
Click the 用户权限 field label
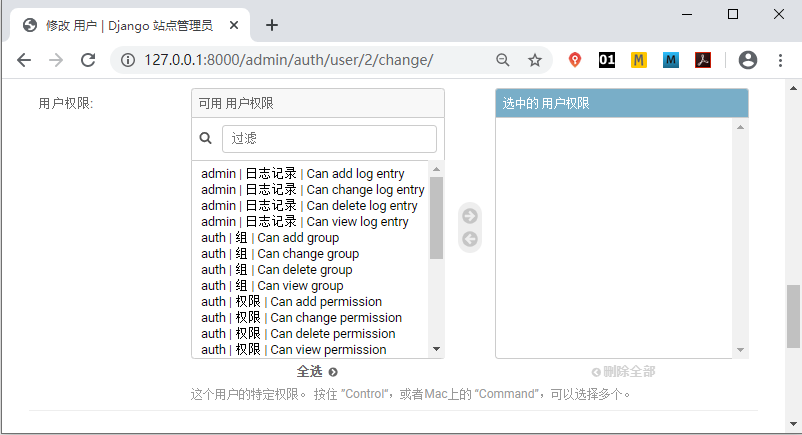pos(65,103)
